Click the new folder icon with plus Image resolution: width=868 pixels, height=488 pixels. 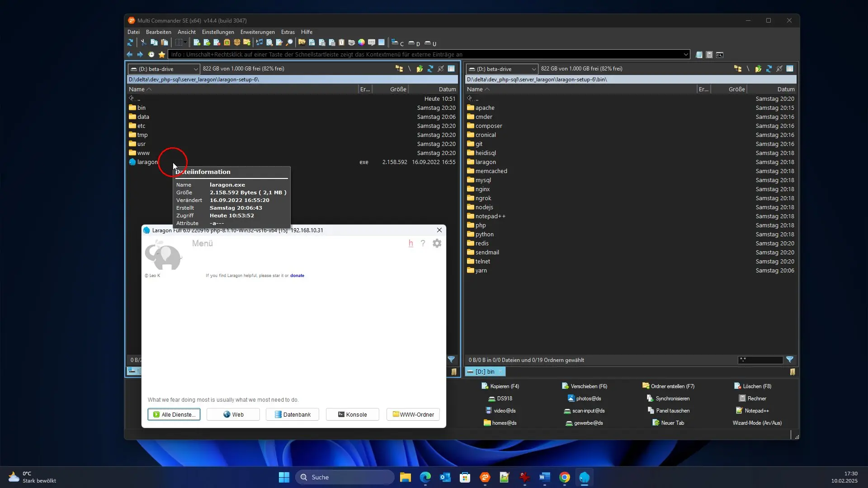tap(247, 42)
